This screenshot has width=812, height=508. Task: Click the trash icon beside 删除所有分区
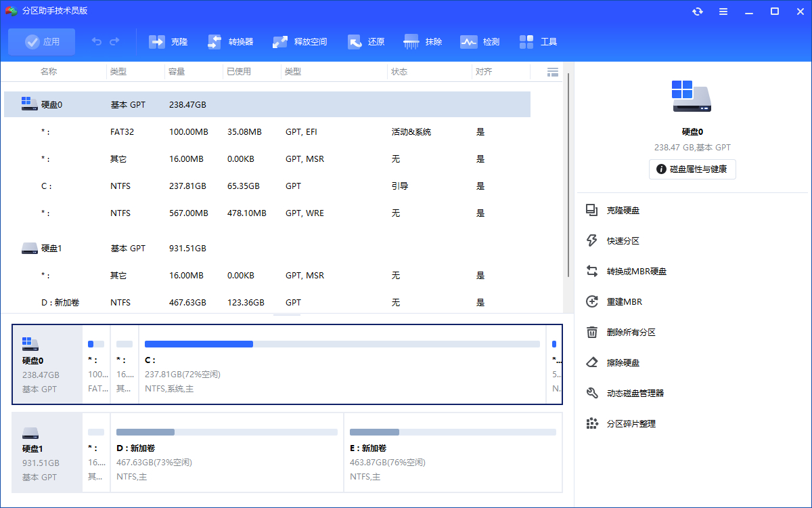coord(592,333)
